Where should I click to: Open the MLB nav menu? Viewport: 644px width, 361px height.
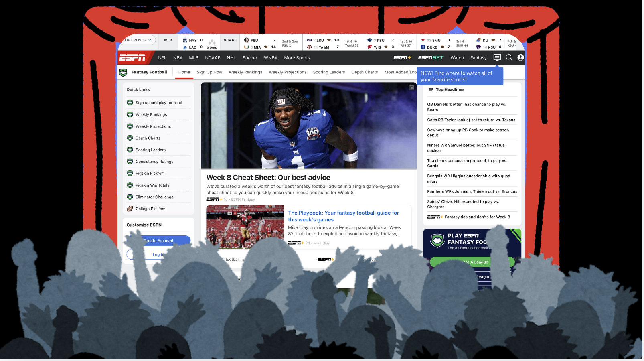194,58
